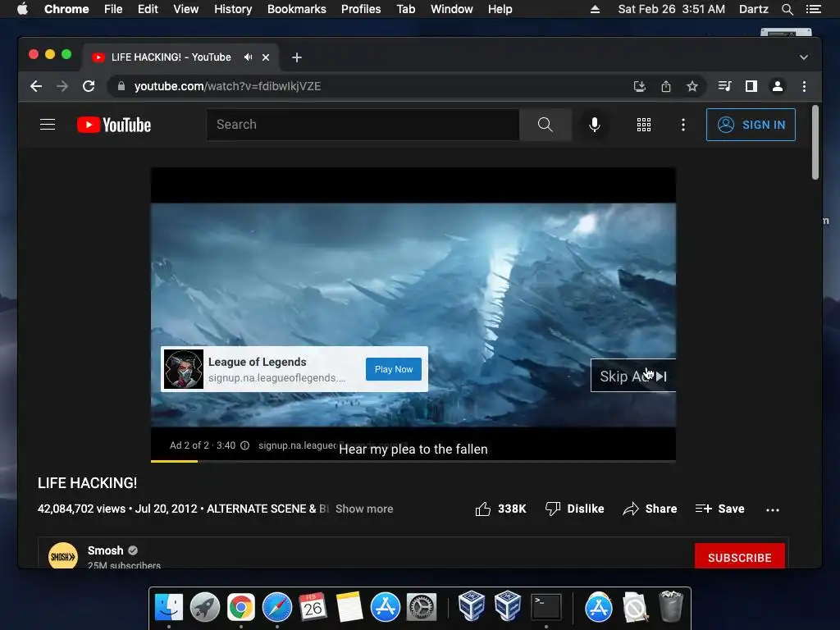
Task: Bookmark this tab with the star
Action: pos(692,86)
